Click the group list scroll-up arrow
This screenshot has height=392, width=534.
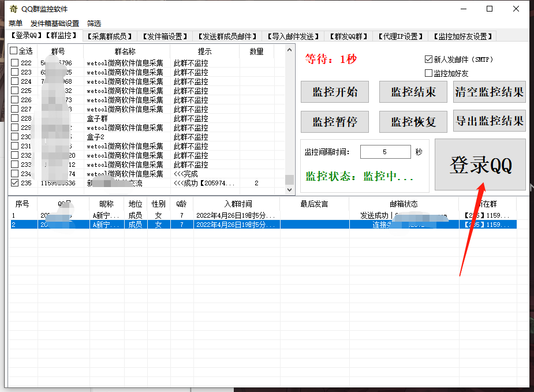(289, 50)
